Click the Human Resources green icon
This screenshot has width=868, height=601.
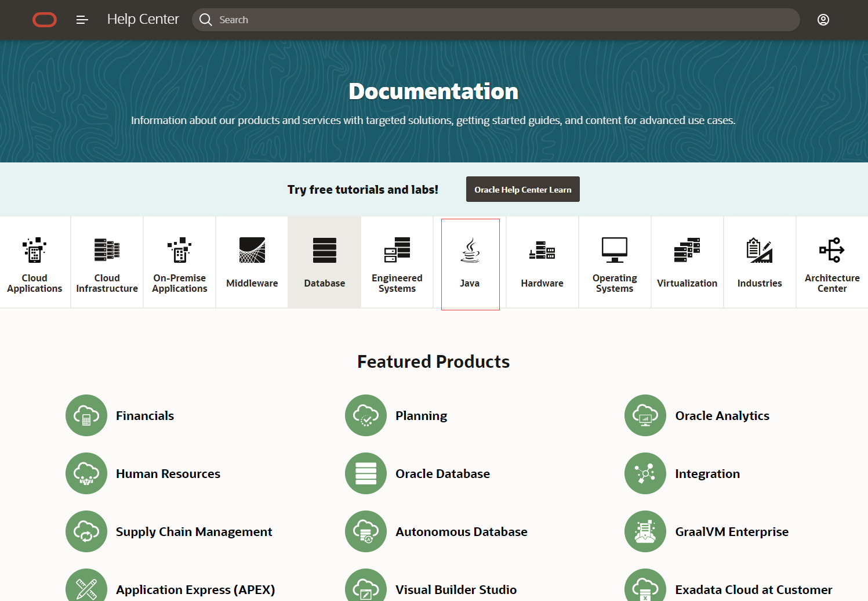(x=86, y=473)
